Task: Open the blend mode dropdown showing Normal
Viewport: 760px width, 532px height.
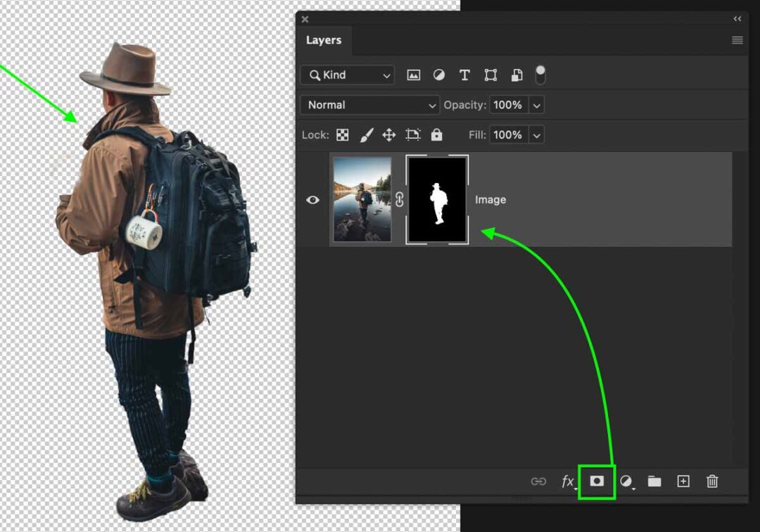Action: point(369,105)
